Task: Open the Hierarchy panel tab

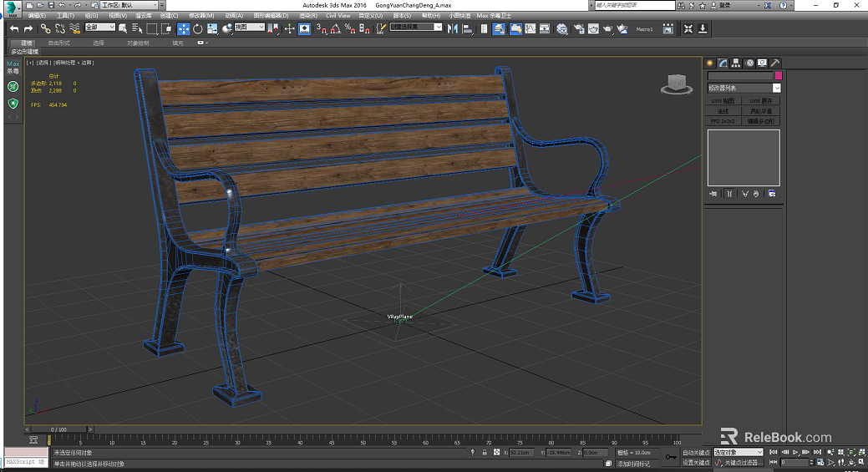Action: click(736, 63)
